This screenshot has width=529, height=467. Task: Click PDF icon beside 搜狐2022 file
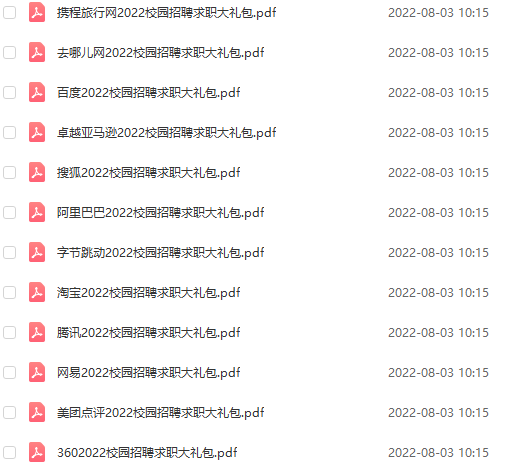click(x=37, y=172)
